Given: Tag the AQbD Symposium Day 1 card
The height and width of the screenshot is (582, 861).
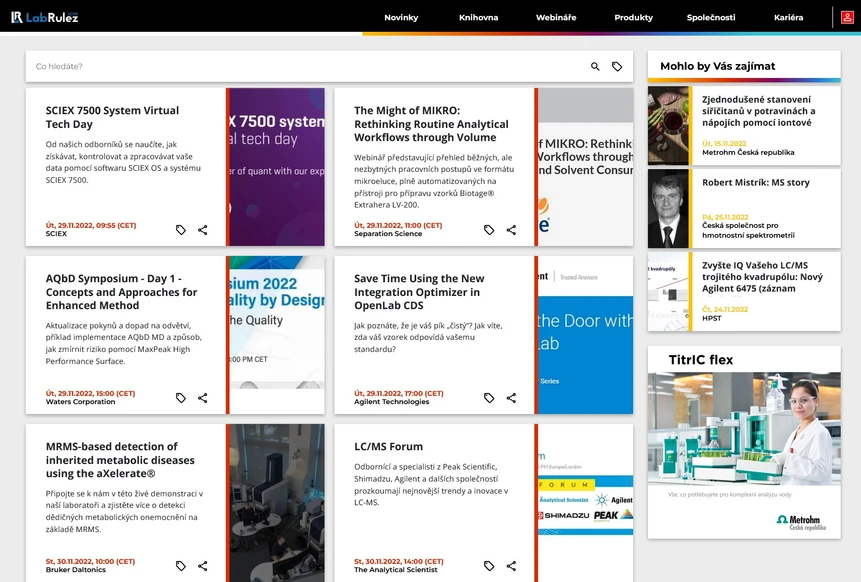Looking at the screenshot, I should pyautogui.click(x=181, y=398).
